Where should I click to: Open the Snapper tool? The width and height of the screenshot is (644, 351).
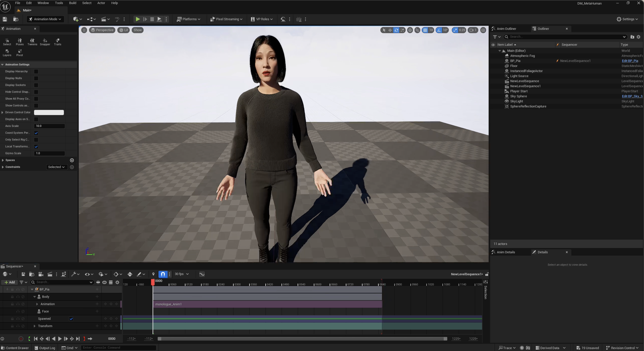[45, 42]
